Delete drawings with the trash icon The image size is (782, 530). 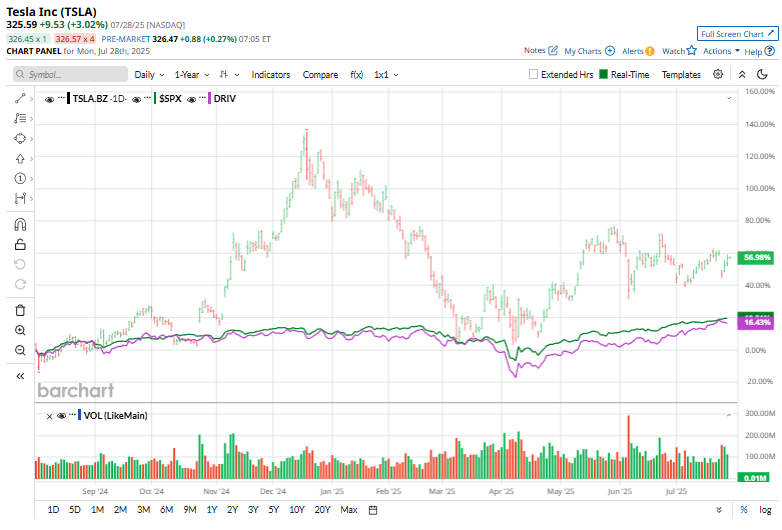tap(20, 311)
